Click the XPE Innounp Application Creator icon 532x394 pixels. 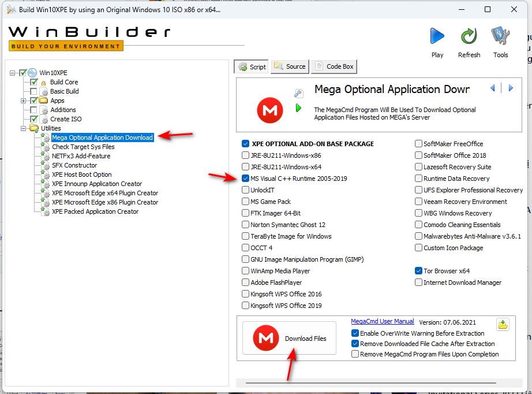[x=46, y=184]
